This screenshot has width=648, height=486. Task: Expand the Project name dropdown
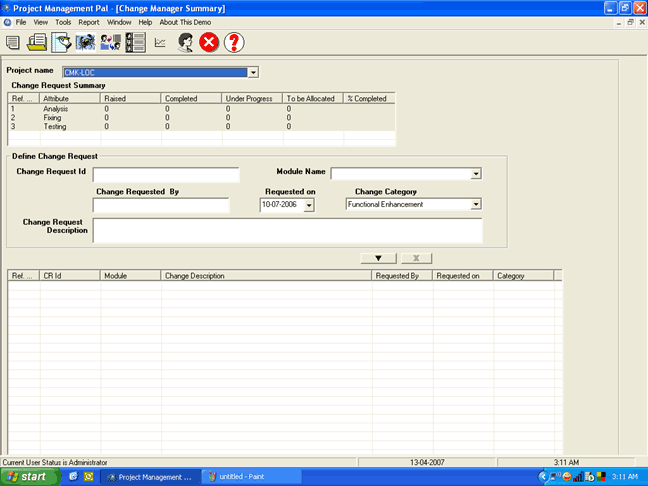tap(253, 72)
